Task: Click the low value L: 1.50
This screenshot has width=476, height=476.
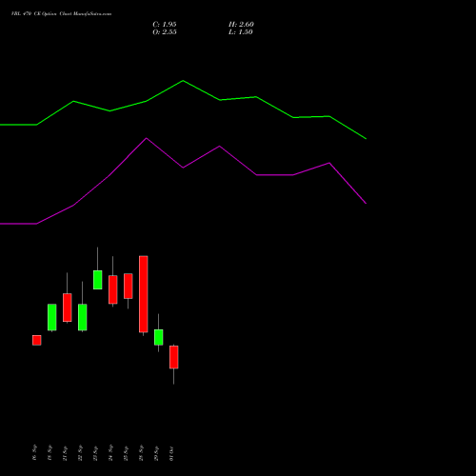Action: coord(241,32)
